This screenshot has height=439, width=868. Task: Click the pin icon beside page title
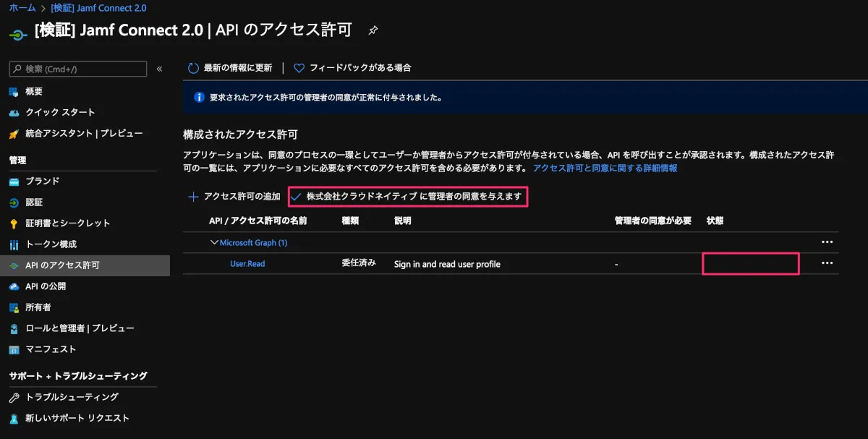pyautogui.click(x=373, y=30)
